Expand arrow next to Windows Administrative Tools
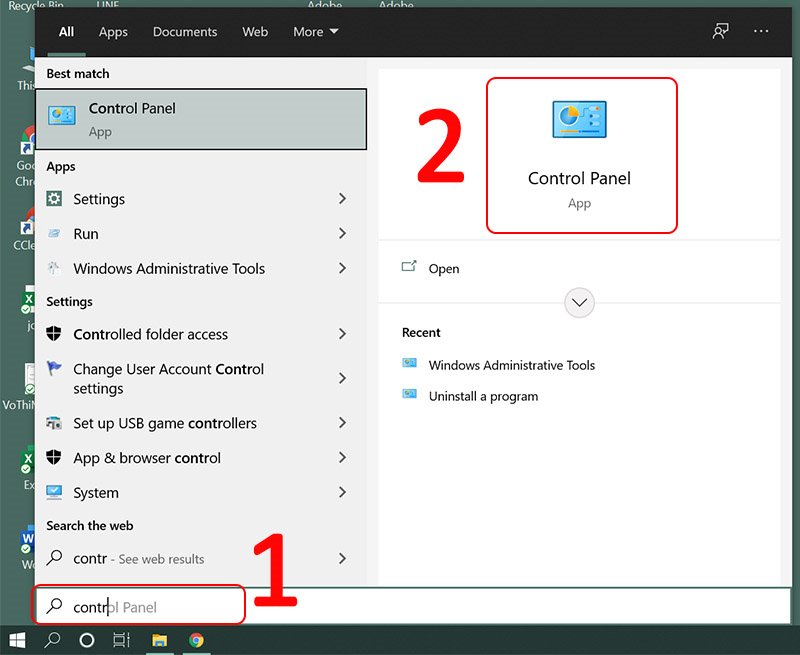This screenshot has height=655, width=800. pos(342,268)
